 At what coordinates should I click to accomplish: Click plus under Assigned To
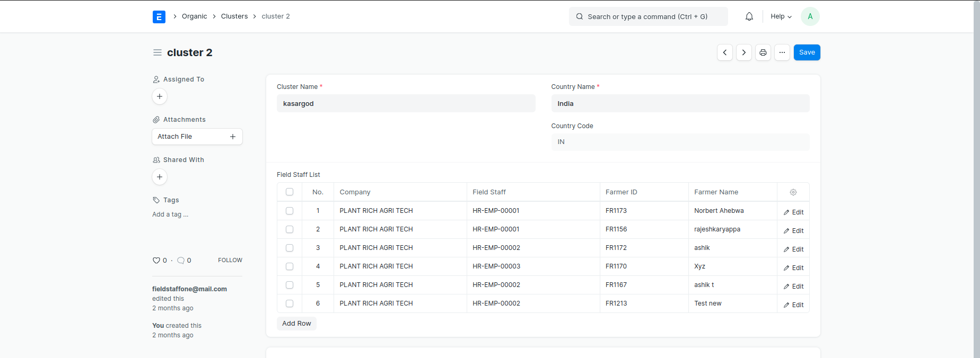[160, 96]
